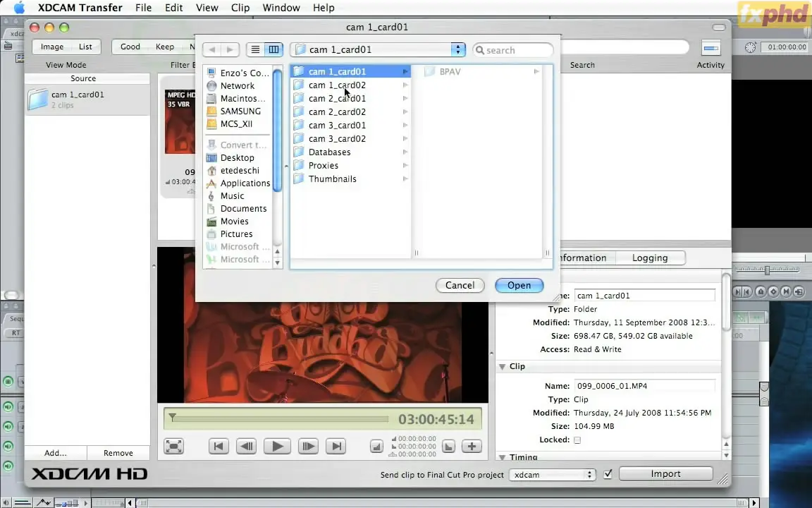Click the Match Frame button in Final Cut Pro
Viewport: 812px width, 508px height.
click(x=799, y=292)
